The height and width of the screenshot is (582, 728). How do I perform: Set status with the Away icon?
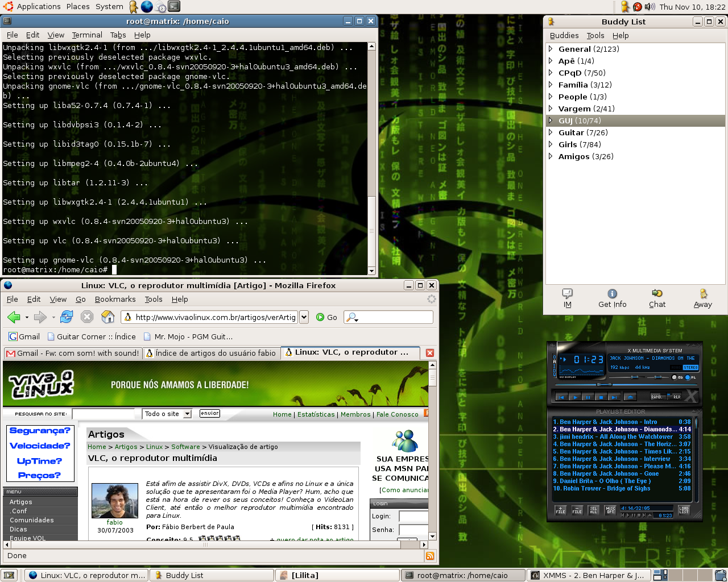(703, 298)
